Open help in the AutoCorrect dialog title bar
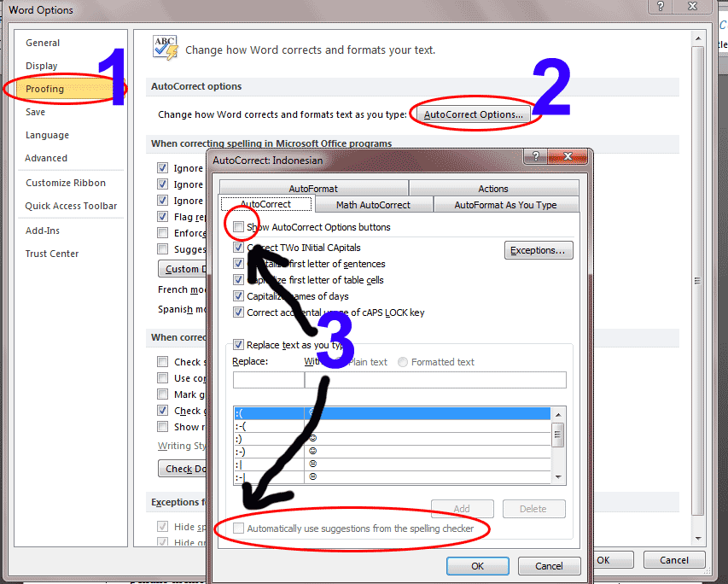 535,156
